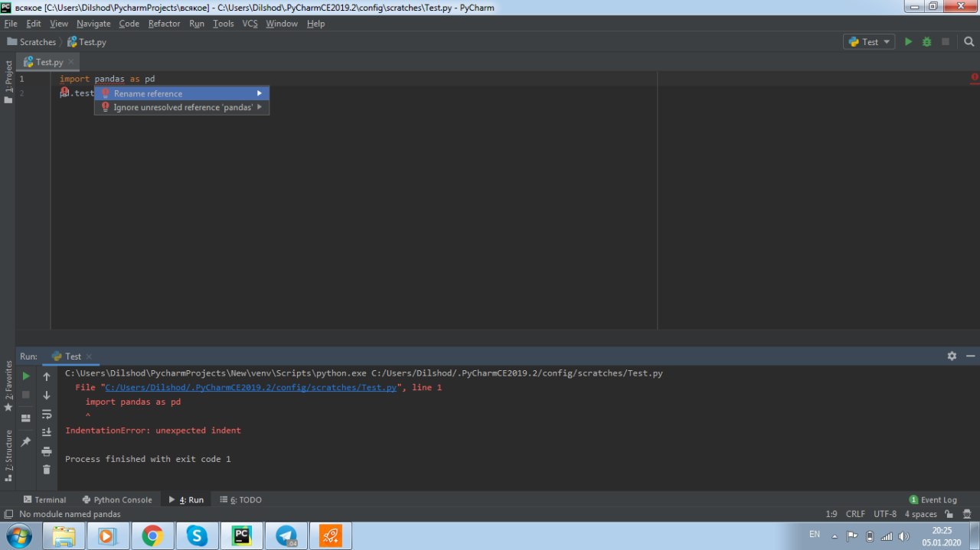Click cursor position 1:9 in status bar
Screen dimensions: 980x550
pyautogui.click(x=831, y=514)
